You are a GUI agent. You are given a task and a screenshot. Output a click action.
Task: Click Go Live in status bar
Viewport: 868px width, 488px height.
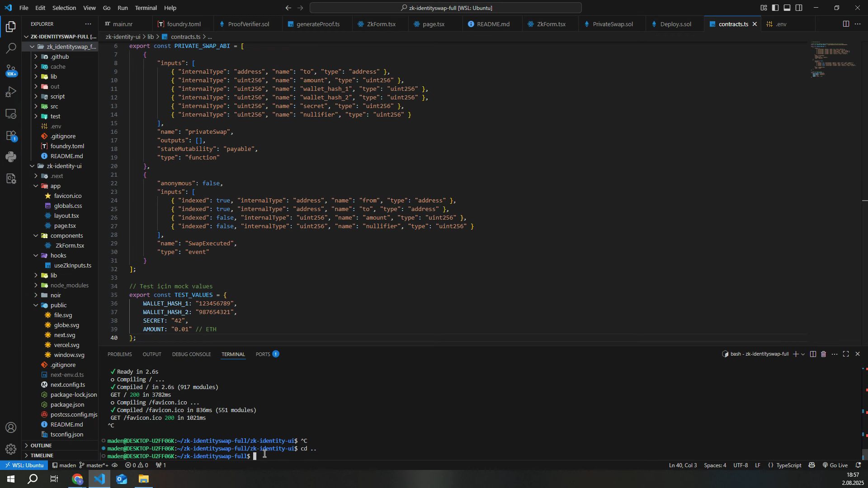click(835, 465)
